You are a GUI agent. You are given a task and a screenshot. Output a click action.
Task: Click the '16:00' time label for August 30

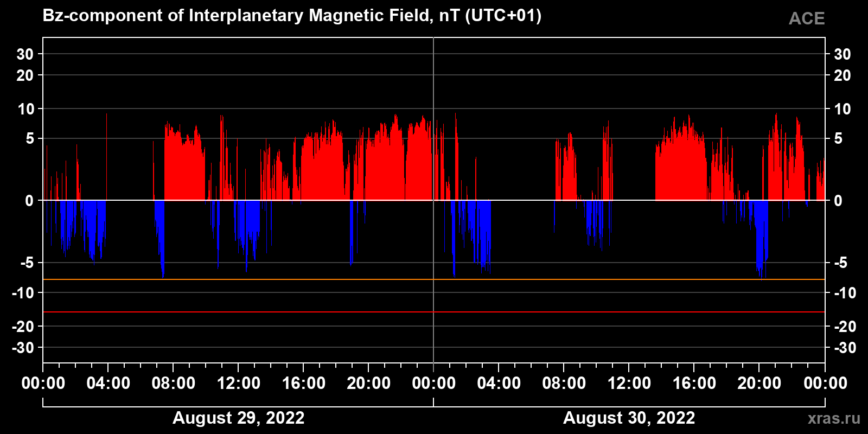(x=694, y=383)
